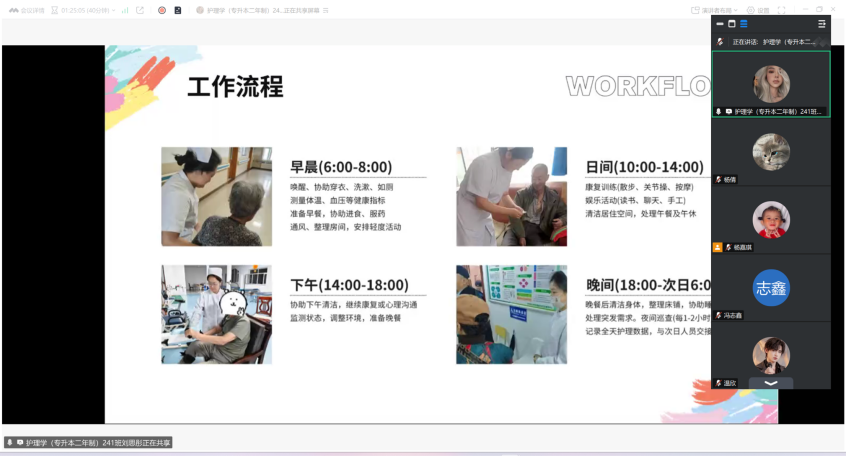Click the muted mic icon beside 正在讲话
Image resolution: width=846 pixels, height=456 pixels.
(x=720, y=42)
